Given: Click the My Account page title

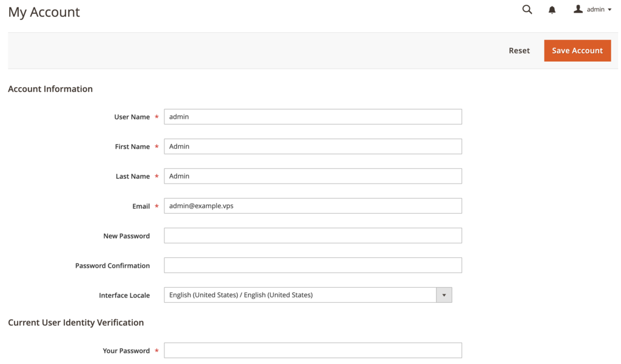Looking at the screenshot, I should [x=43, y=12].
